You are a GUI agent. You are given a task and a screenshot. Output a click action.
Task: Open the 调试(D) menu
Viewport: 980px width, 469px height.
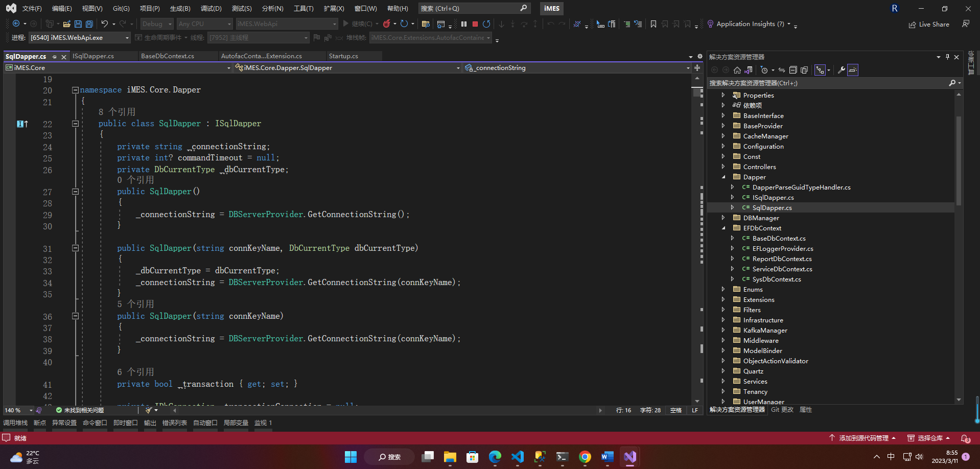211,9
